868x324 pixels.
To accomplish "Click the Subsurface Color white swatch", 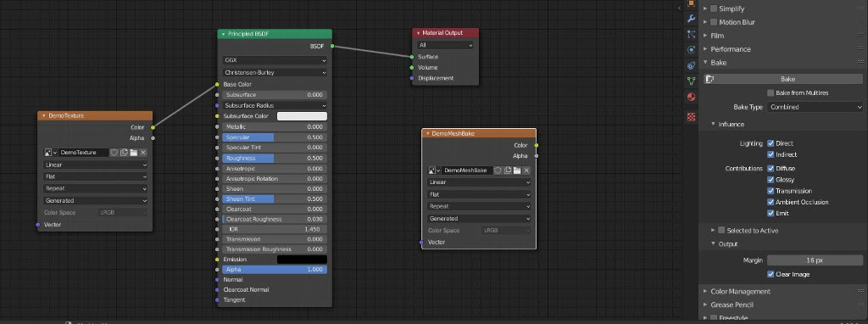I will pyautogui.click(x=302, y=116).
